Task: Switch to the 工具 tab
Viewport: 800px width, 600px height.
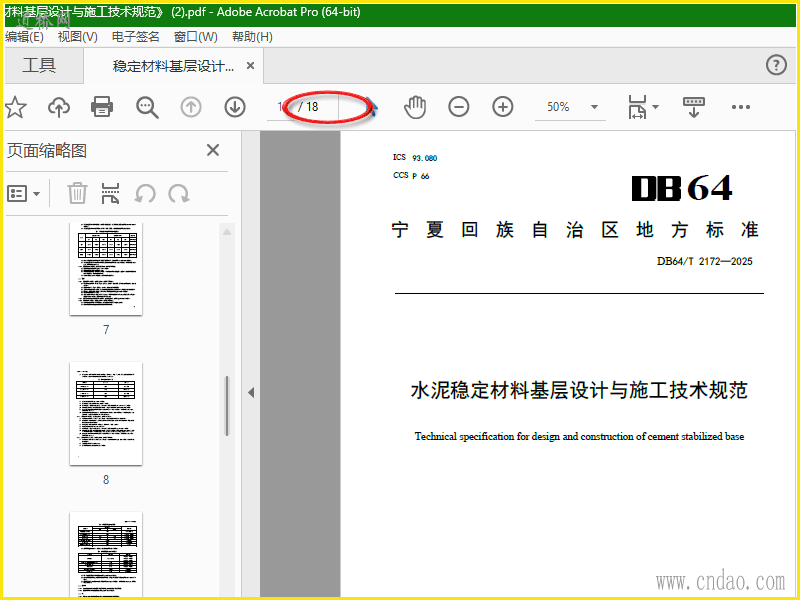Action: (x=39, y=65)
